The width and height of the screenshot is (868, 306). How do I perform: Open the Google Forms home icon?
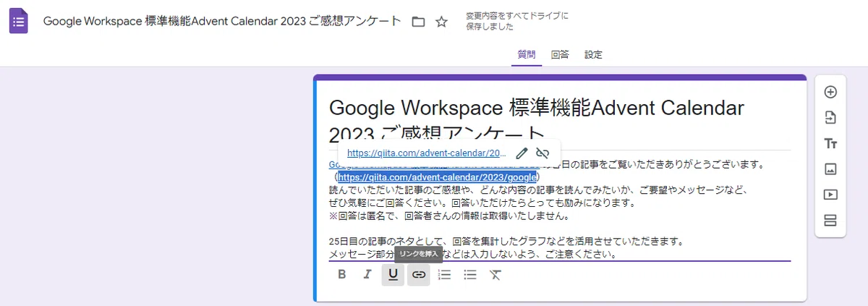(x=19, y=21)
